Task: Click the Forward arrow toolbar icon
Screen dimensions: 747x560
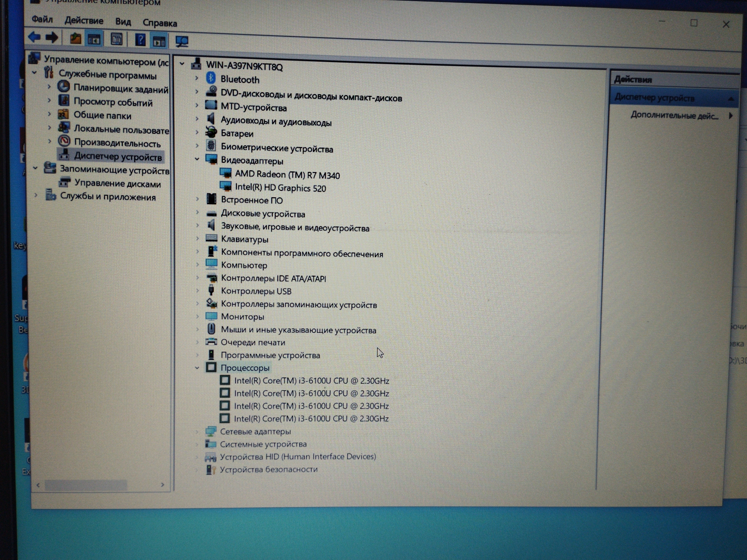Action: [51, 38]
